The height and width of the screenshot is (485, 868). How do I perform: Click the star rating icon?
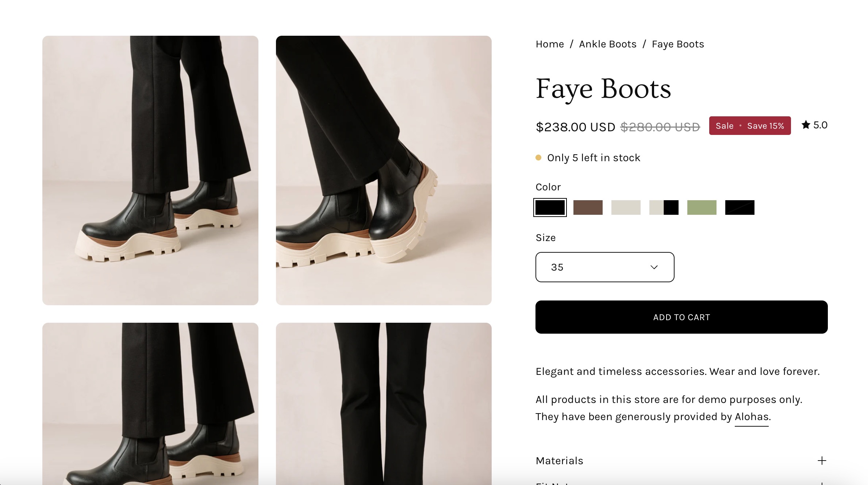click(x=806, y=125)
